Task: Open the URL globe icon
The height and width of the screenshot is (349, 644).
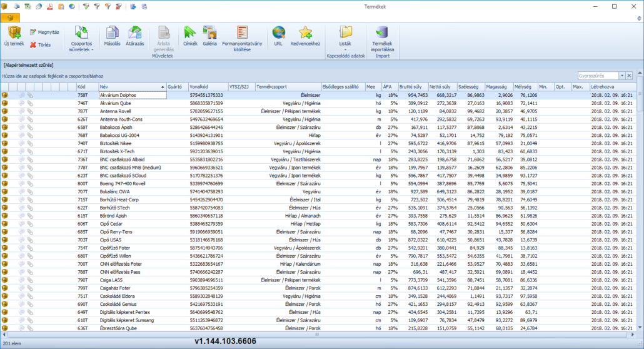Action: pos(278,33)
